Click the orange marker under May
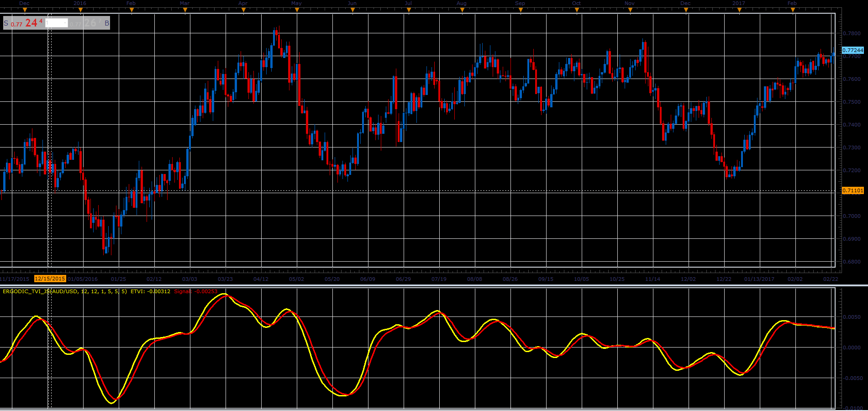 click(297, 10)
